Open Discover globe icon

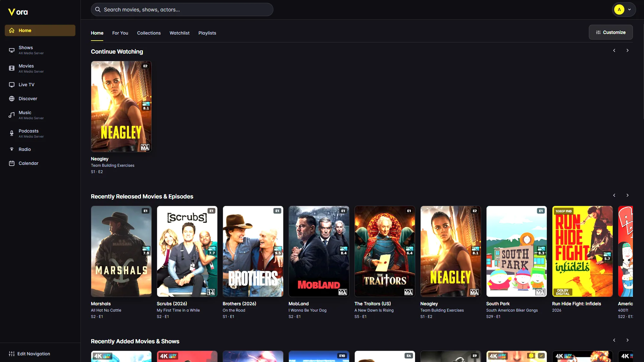pyautogui.click(x=12, y=99)
